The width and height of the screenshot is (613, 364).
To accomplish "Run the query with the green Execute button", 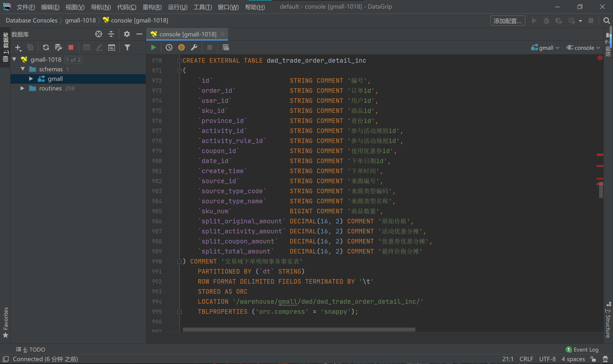I will 153,47.
